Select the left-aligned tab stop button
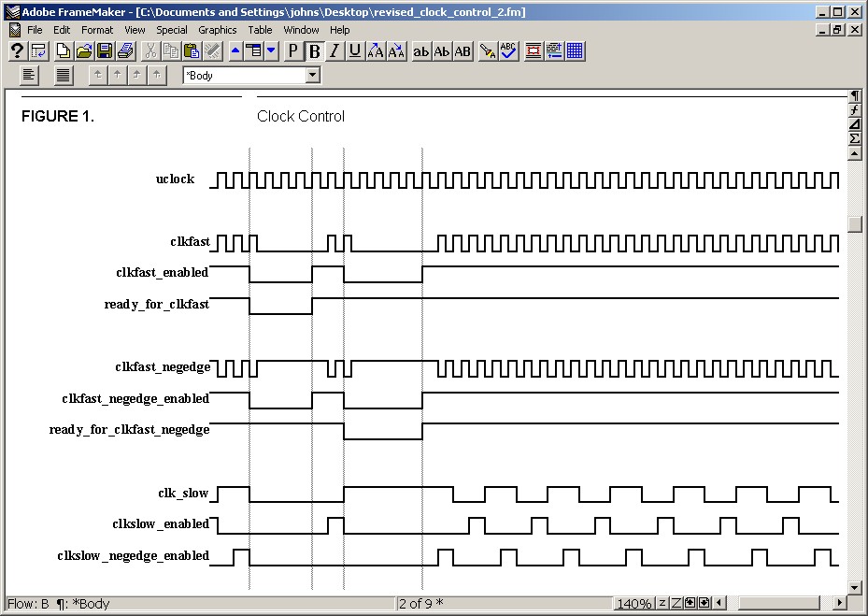This screenshot has height=616, width=868. 98,74
